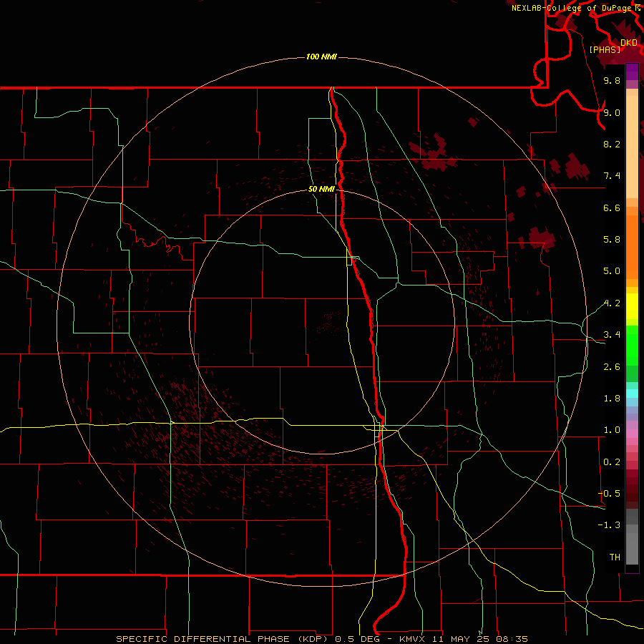The width and height of the screenshot is (644, 644).
Task: Click the 4.2 scale value
Action: pos(612,303)
